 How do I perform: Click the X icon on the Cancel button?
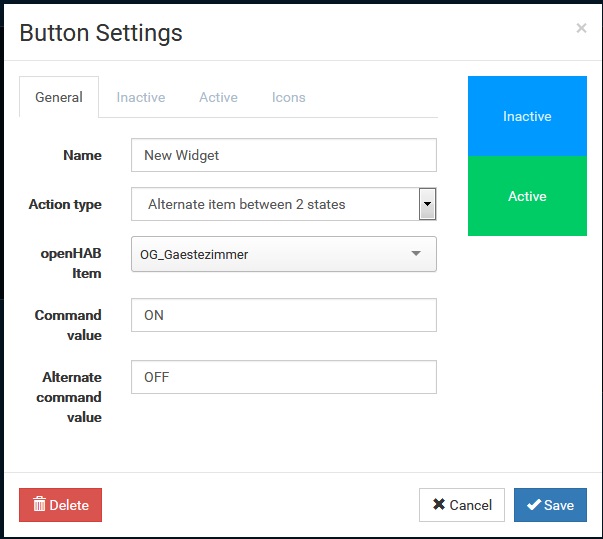438,505
